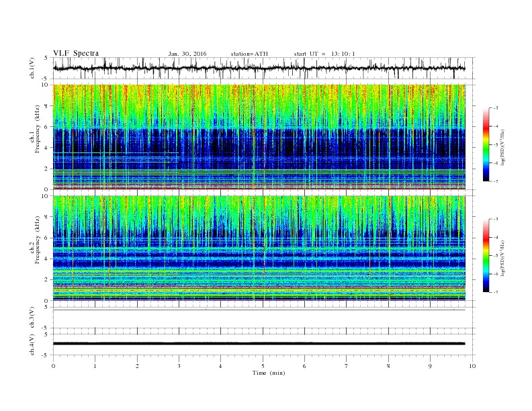
Task: Click the time axis tick label '10'
Action: click(x=472, y=366)
